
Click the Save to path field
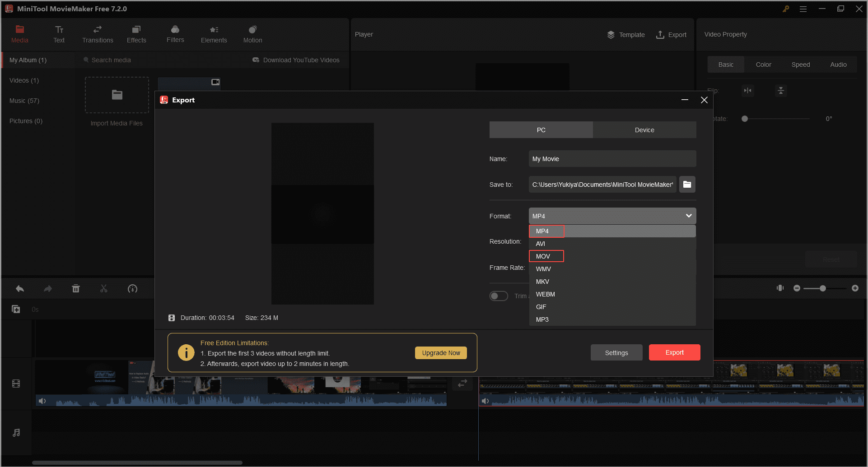(602, 185)
